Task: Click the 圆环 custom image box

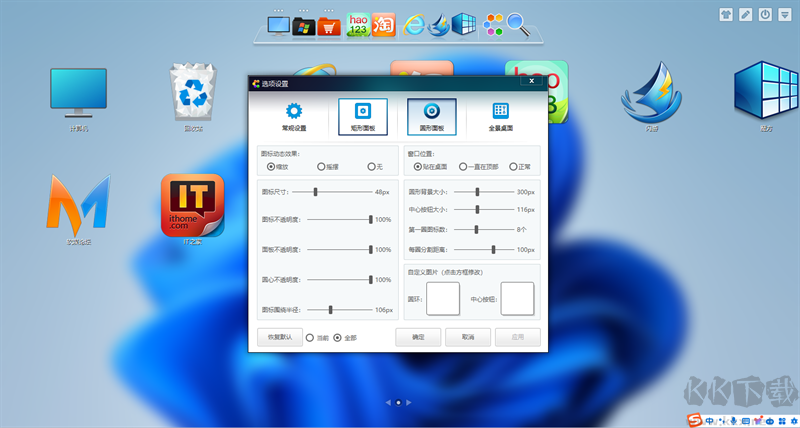Action: point(443,298)
